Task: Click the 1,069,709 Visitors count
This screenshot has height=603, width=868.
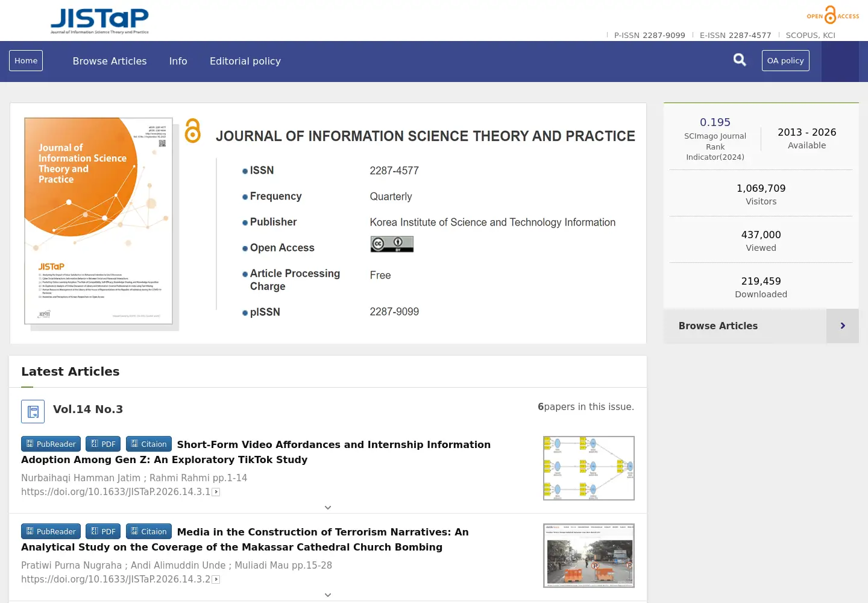Action: pos(761,188)
